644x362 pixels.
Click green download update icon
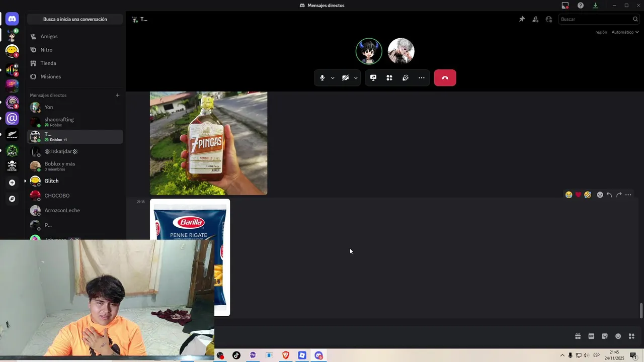595,6
